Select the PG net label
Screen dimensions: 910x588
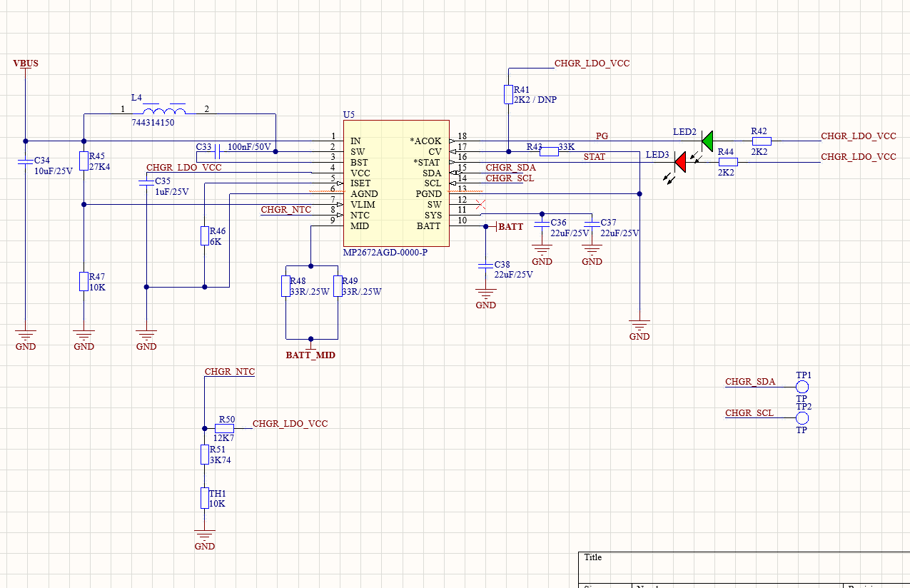tap(602, 136)
